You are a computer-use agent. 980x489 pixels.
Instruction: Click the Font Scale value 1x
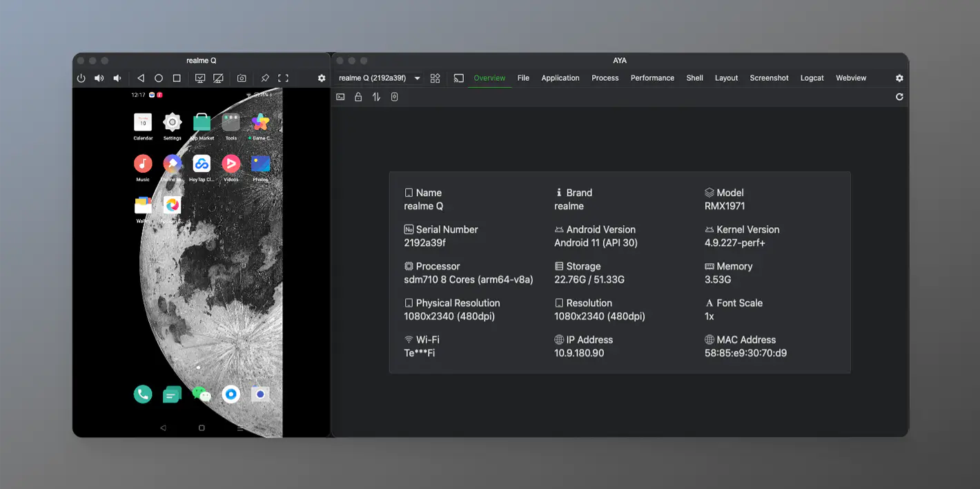pos(709,316)
